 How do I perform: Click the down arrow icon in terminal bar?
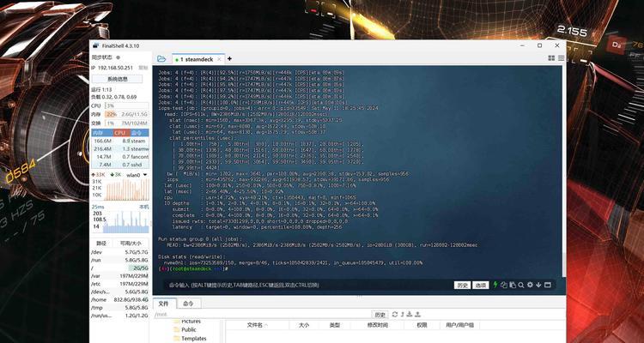538,285
